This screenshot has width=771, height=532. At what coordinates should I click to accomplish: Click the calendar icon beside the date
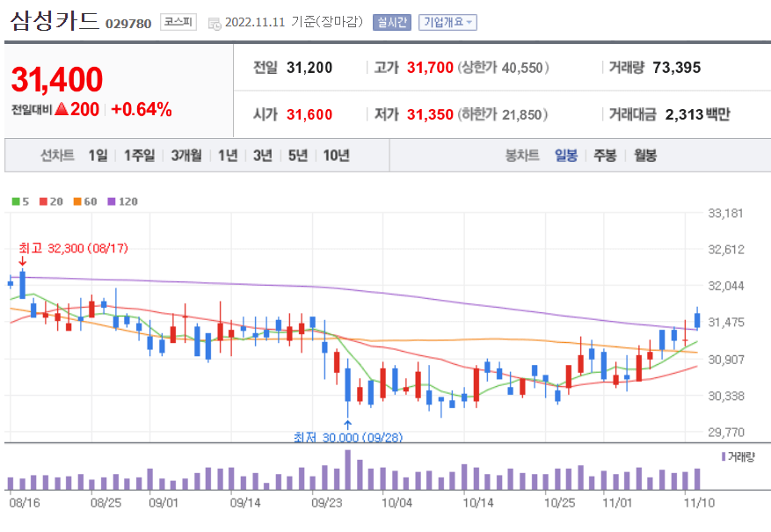point(213,23)
